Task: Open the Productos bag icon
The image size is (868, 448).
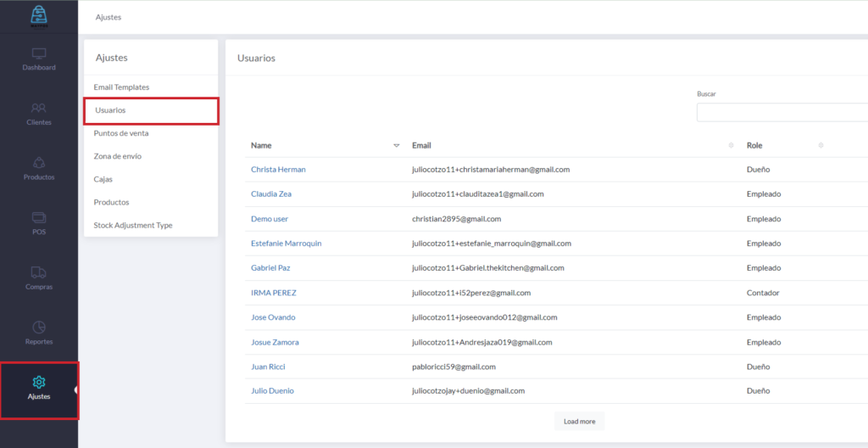Action: pyautogui.click(x=39, y=163)
